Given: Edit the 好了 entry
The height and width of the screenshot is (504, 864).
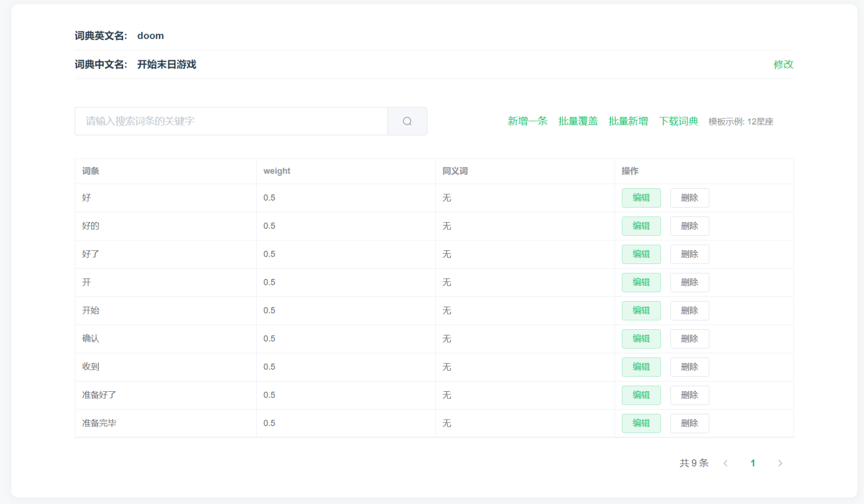Looking at the screenshot, I should click(x=641, y=254).
